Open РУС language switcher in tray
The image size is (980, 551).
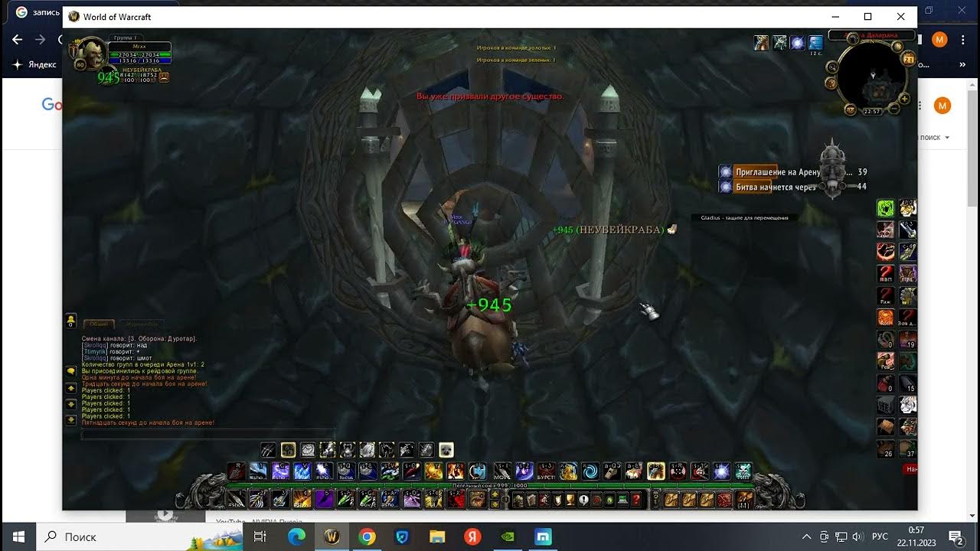(880, 536)
